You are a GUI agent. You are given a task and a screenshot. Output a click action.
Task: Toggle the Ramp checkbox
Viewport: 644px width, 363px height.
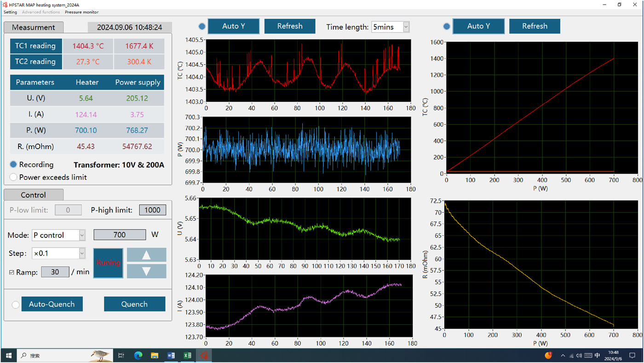tap(11, 272)
